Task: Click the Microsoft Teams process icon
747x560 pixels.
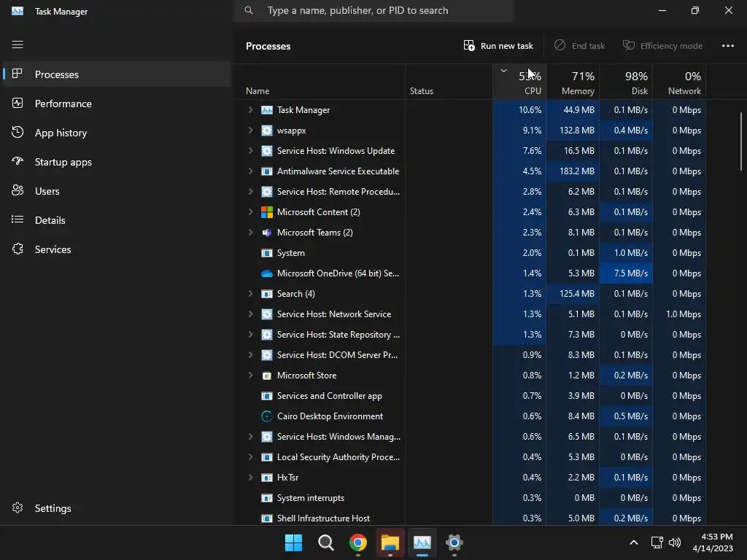Action: (267, 233)
